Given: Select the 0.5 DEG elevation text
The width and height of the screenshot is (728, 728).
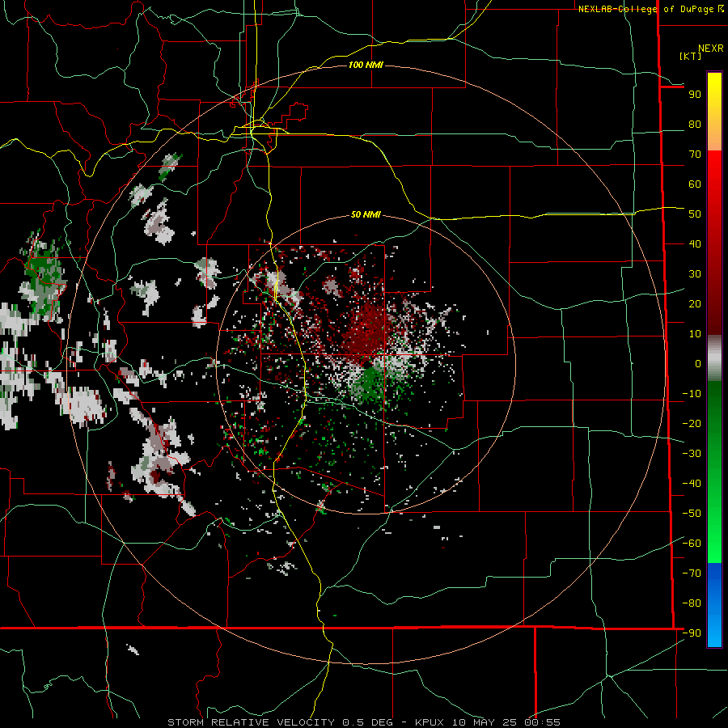Looking at the screenshot, I should click(x=368, y=722).
